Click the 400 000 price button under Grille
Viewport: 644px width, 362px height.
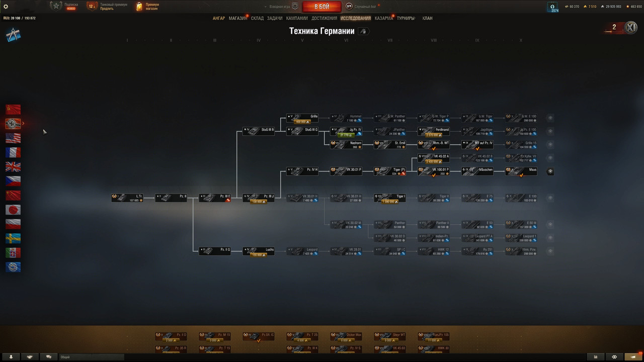click(x=302, y=122)
